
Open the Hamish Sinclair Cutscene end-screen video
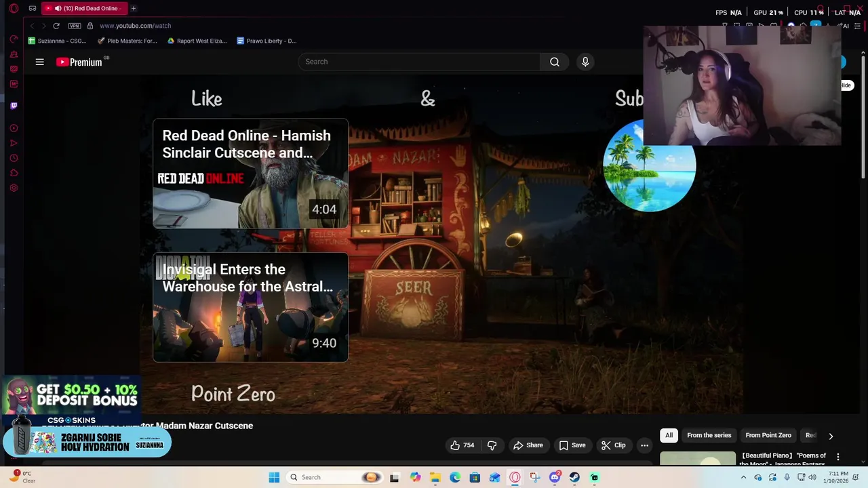point(250,174)
